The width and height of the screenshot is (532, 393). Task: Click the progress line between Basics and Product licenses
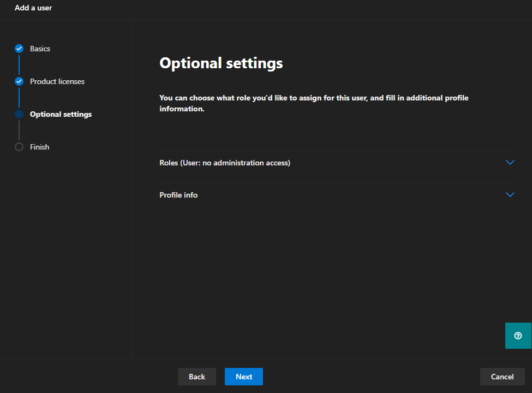(x=19, y=65)
